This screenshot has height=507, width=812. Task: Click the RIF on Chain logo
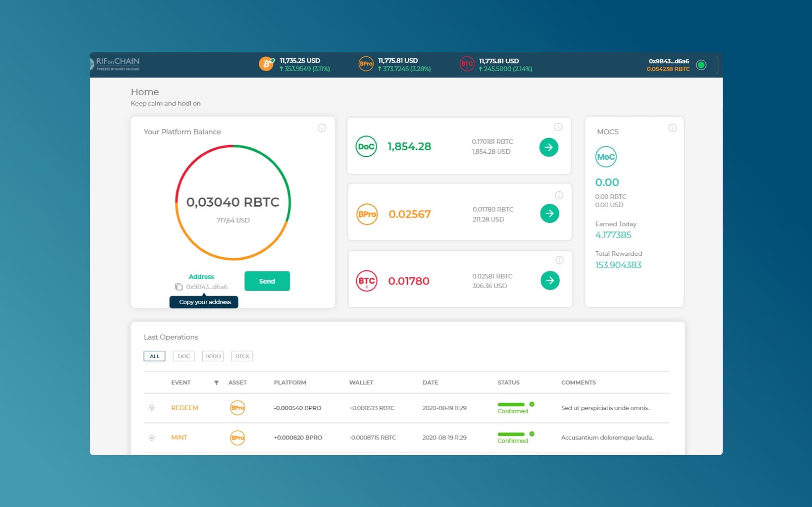[115, 64]
